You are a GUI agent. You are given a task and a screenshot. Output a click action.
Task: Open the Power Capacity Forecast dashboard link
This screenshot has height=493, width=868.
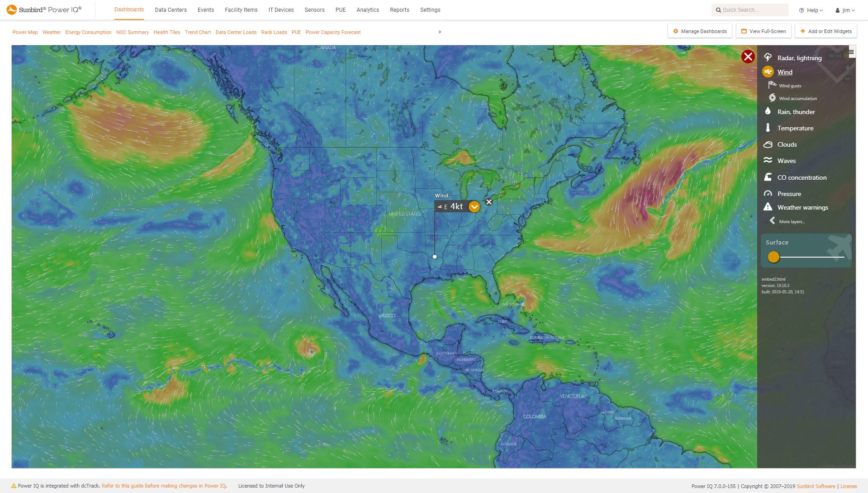[333, 32]
